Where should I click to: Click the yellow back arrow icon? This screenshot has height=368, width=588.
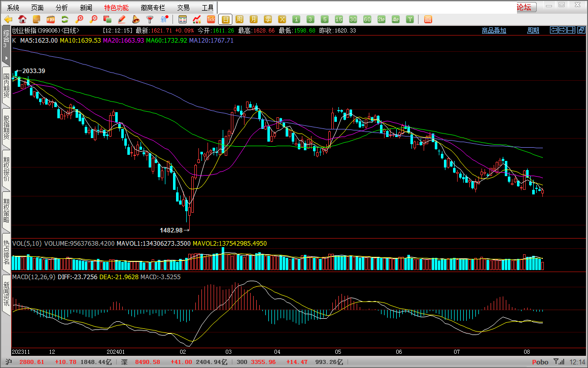point(8,19)
